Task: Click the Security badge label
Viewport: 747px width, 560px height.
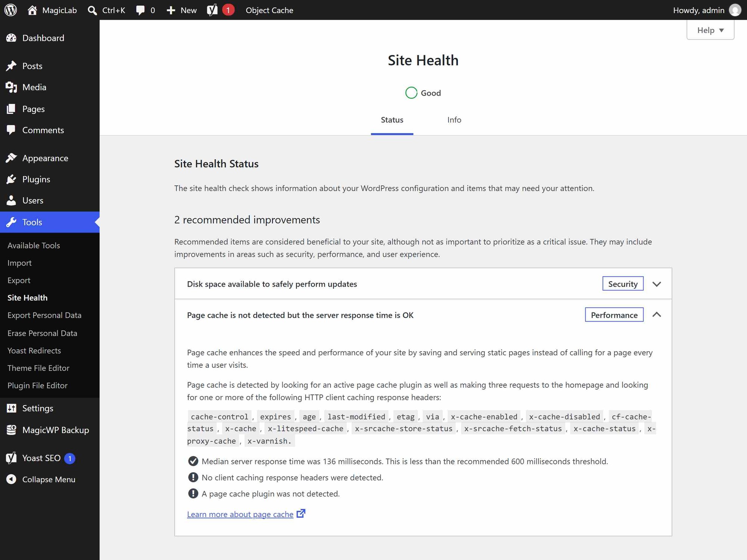Action: coord(623,284)
